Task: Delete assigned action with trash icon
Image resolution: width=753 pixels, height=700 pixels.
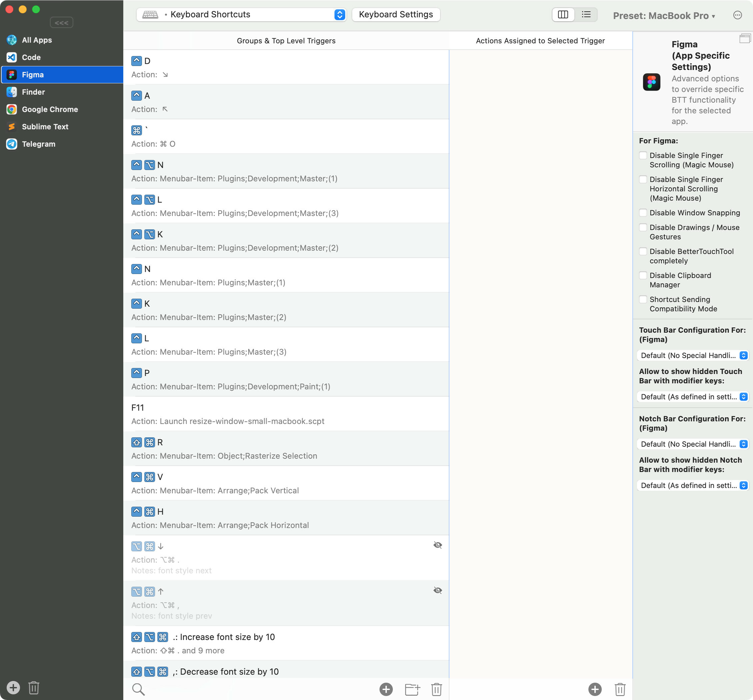Action: coord(620,689)
